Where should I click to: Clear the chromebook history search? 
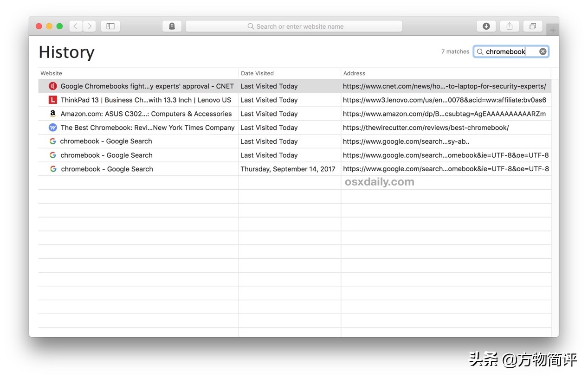[x=543, y=51]
